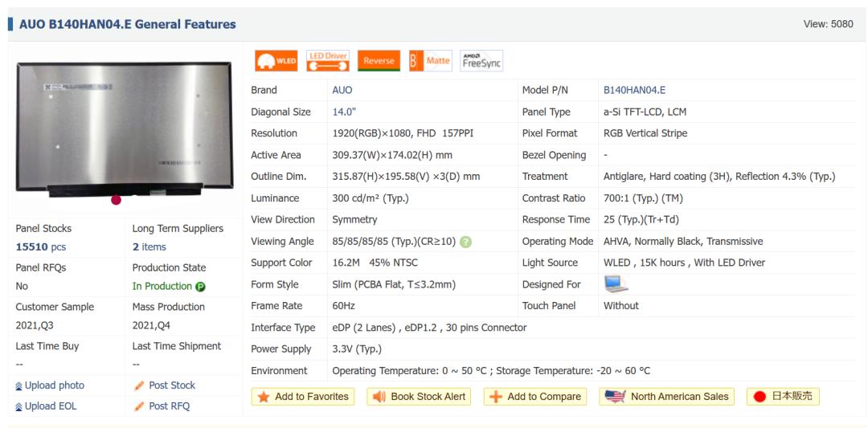Open the 15510 pcs panel stocks link
This screenshot has height=428, width=868.
point(40,247)
